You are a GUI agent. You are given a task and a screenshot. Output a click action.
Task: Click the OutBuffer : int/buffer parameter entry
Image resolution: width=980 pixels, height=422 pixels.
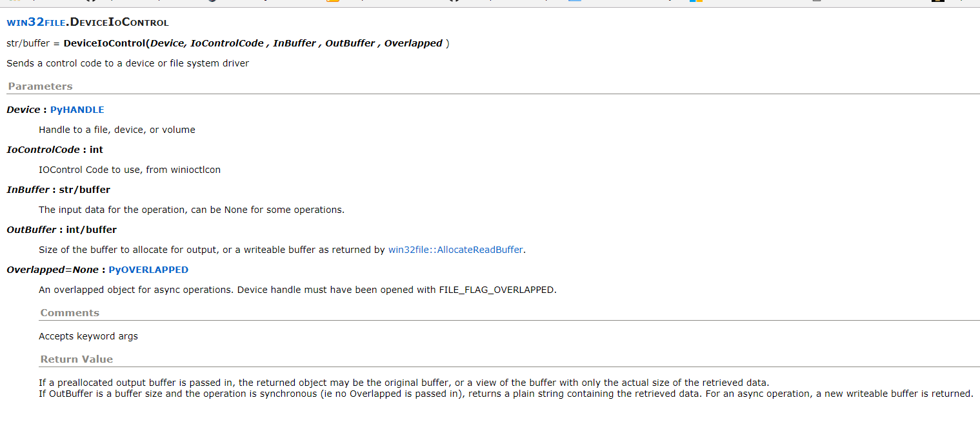pyautogui.click(x=61, y=230)
